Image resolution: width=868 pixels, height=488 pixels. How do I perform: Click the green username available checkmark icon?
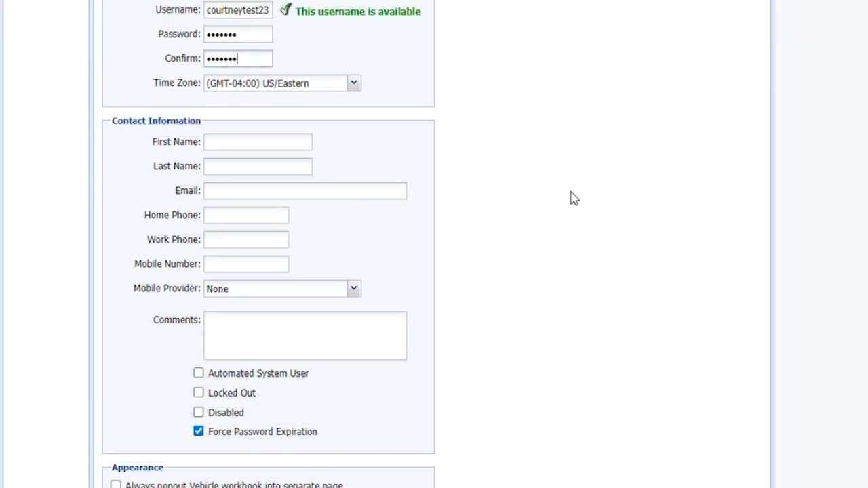click(285, 9)
